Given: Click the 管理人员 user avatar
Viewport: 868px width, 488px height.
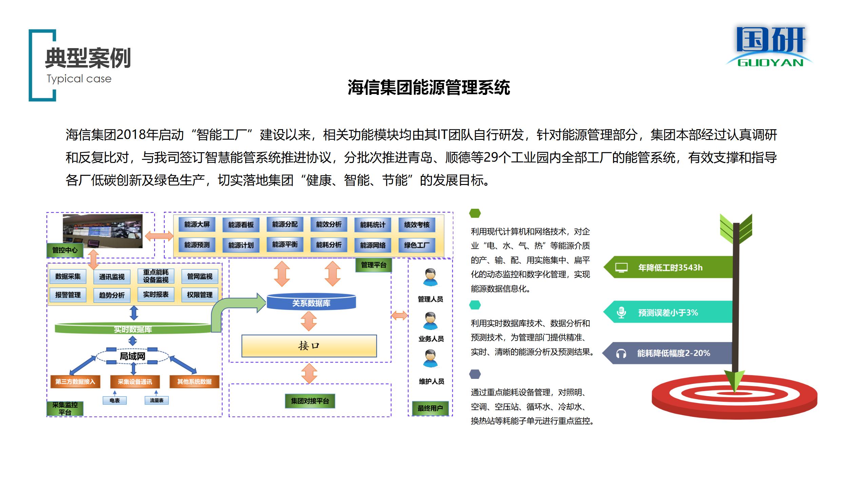Looking at the screenshot, I should pyautogui.click(x=430, y=277).
